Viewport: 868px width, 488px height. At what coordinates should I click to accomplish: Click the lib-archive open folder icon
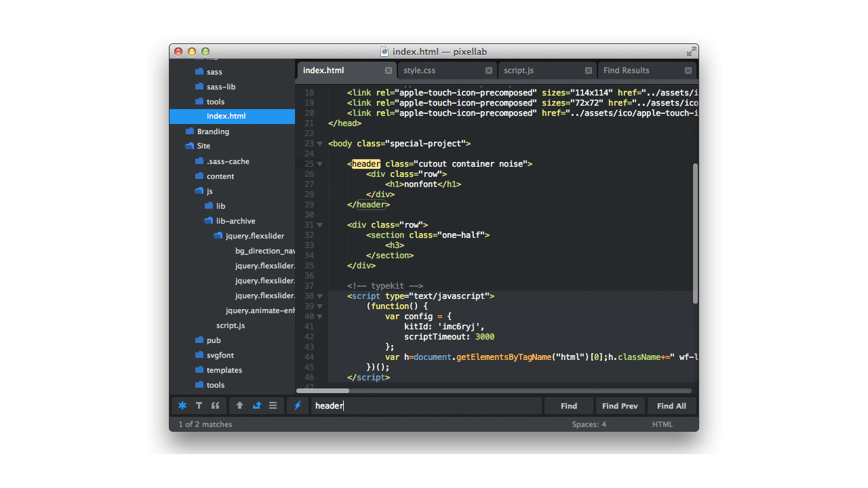209,221
